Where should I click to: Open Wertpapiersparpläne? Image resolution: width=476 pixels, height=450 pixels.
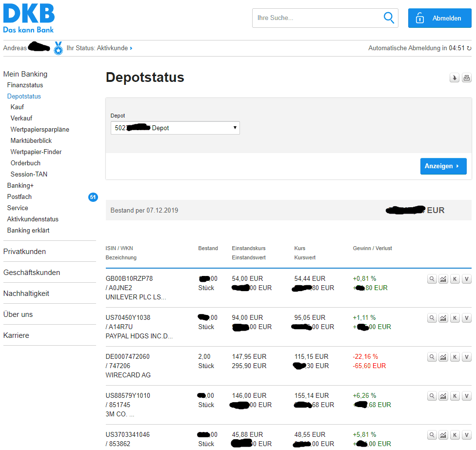click(x=40, y=129)
